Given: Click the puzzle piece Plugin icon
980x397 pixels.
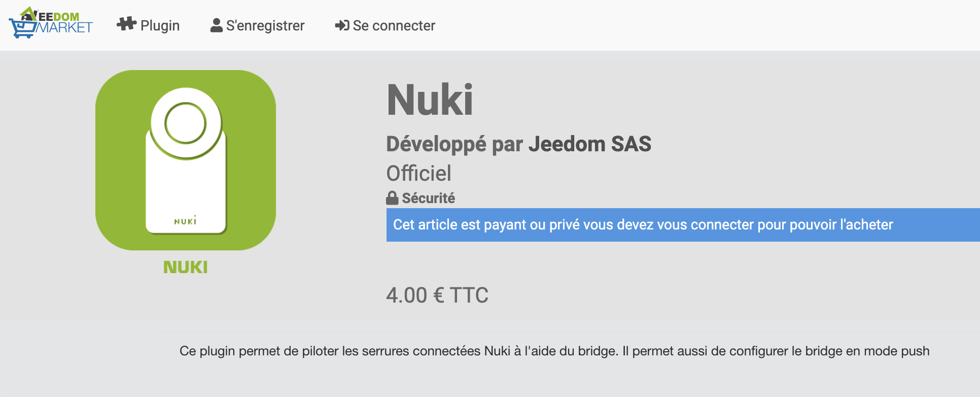Looking at the screenshot, I should click(126, 24).
